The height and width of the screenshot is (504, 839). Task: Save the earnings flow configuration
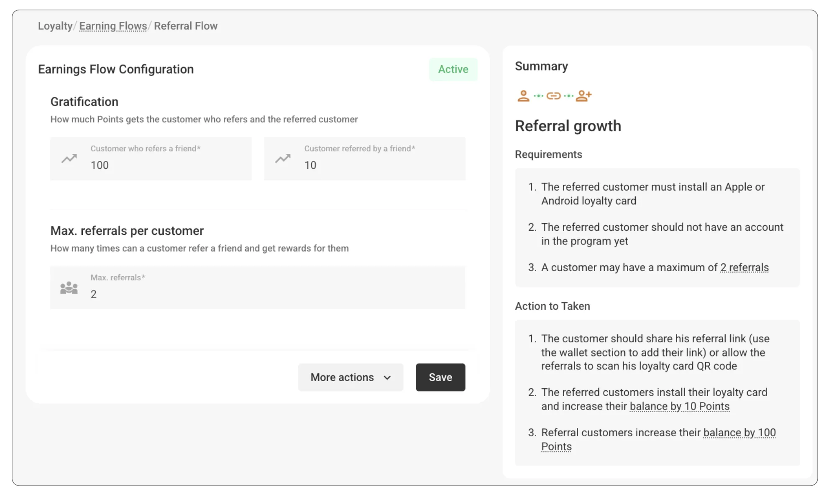(440, 377)
